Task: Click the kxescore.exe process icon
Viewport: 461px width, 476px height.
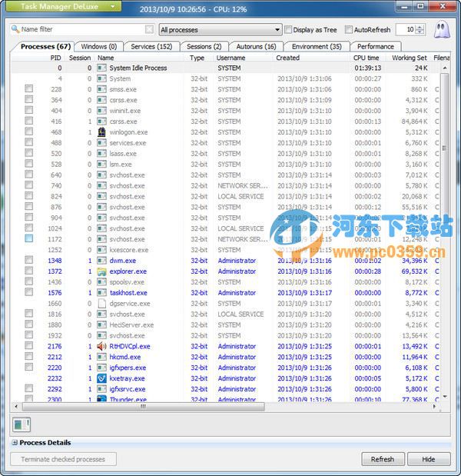Action: coord(101,250)
